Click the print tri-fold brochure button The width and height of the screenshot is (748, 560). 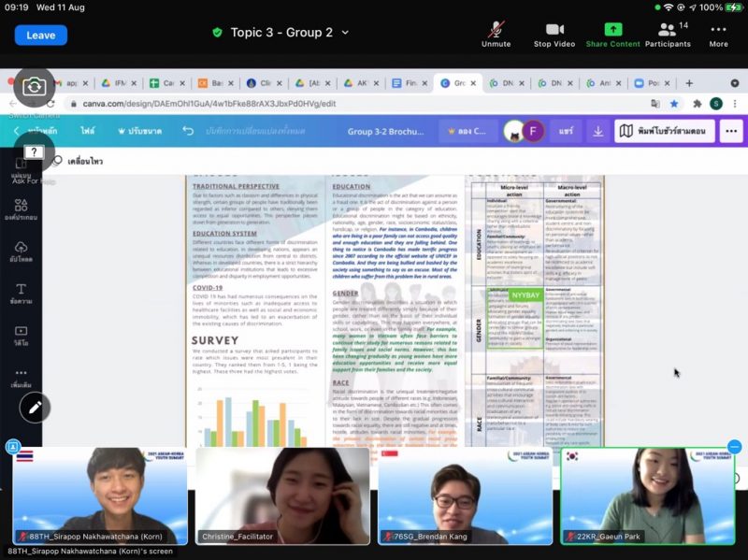(x=665, y=132)
